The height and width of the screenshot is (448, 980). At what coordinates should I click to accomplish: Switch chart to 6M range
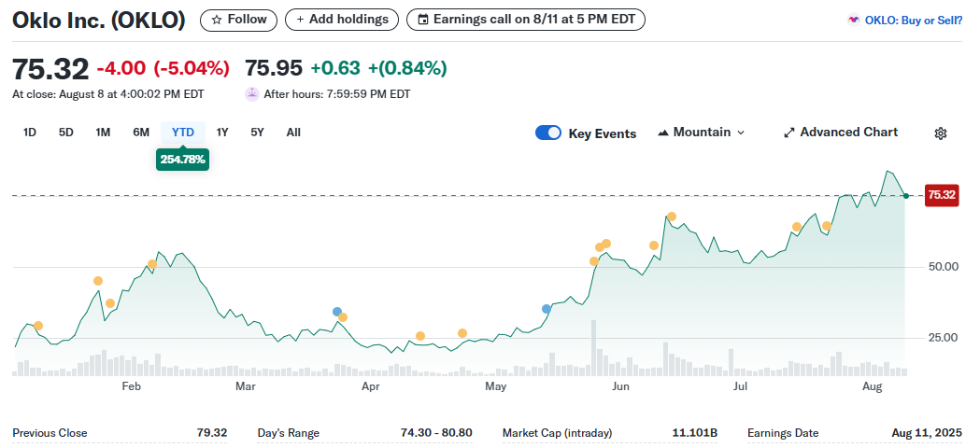141,133
